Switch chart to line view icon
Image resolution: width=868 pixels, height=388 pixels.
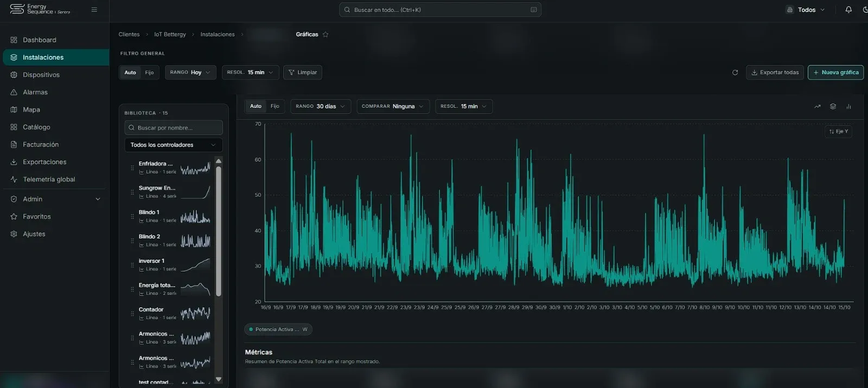[x=818, y=107]
